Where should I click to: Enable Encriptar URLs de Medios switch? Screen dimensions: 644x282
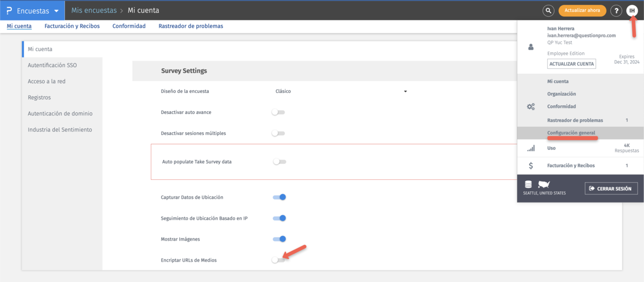[x=278, y=260]
